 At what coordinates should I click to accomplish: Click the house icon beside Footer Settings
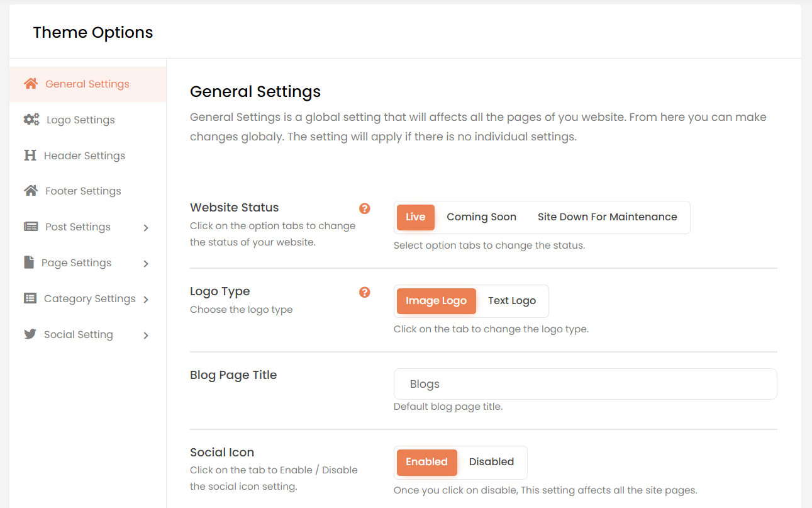click(30, 191)
